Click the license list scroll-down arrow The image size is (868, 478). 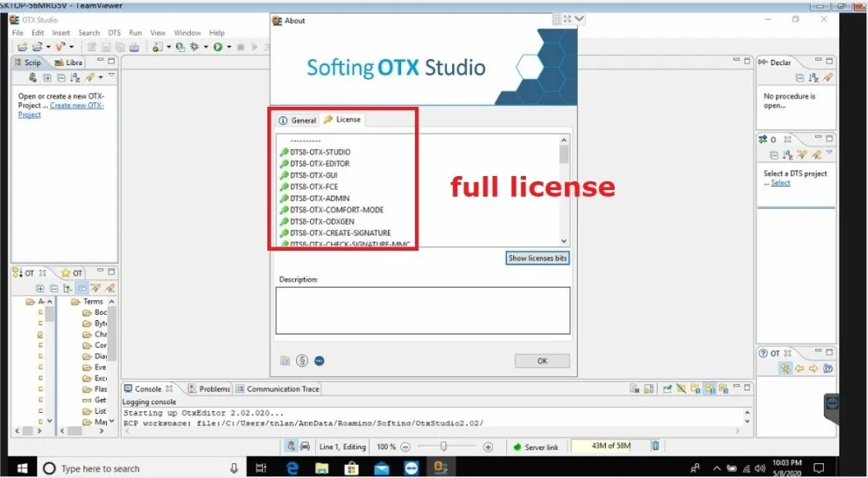[x=564, y=240]
